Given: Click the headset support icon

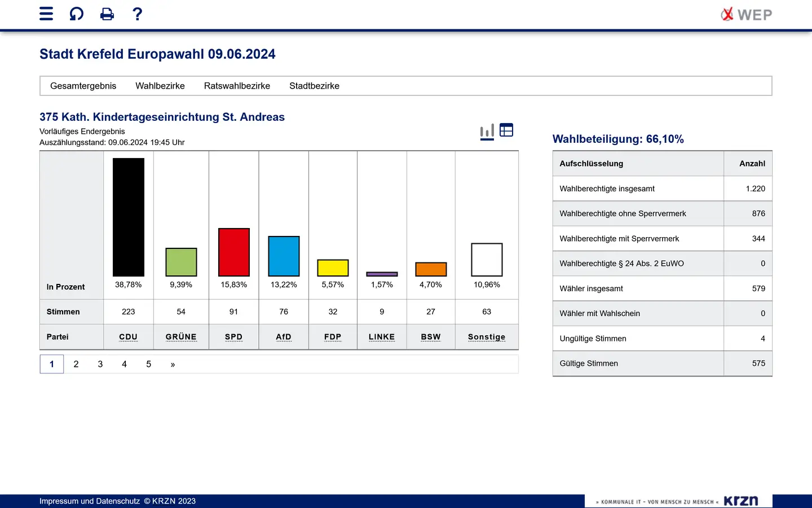Looking at the screenshot, I should [76, 14].
